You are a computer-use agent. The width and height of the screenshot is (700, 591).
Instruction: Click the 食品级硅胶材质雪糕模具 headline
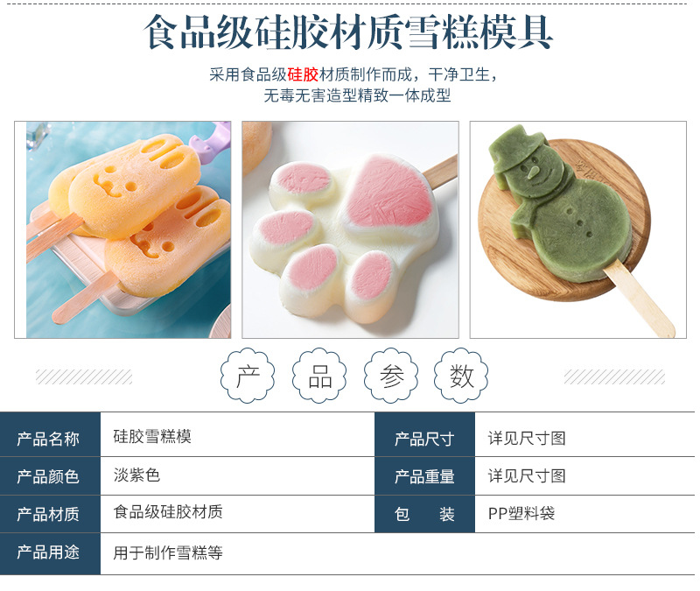pyautogui.click(x=348, y=32)
